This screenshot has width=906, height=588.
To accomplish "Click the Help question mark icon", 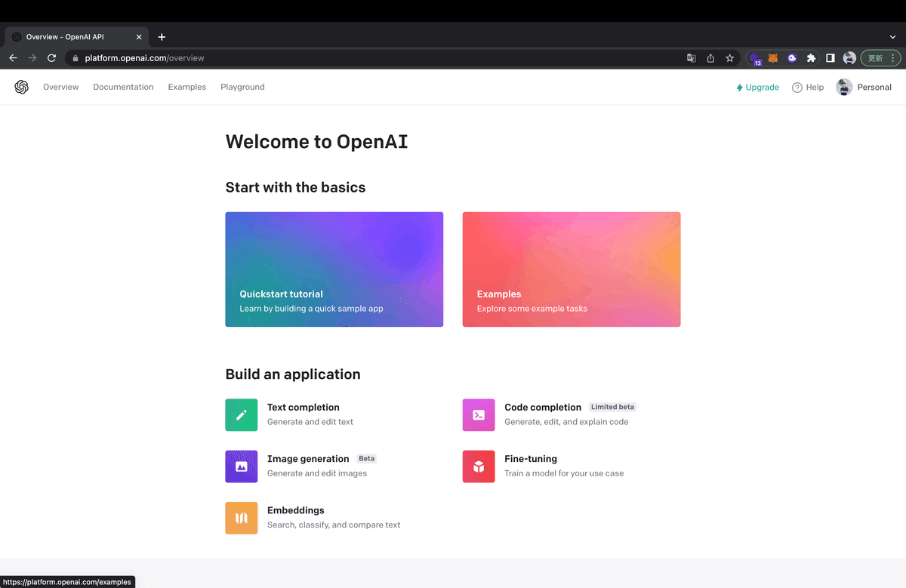I will click(x=797, y=88).
